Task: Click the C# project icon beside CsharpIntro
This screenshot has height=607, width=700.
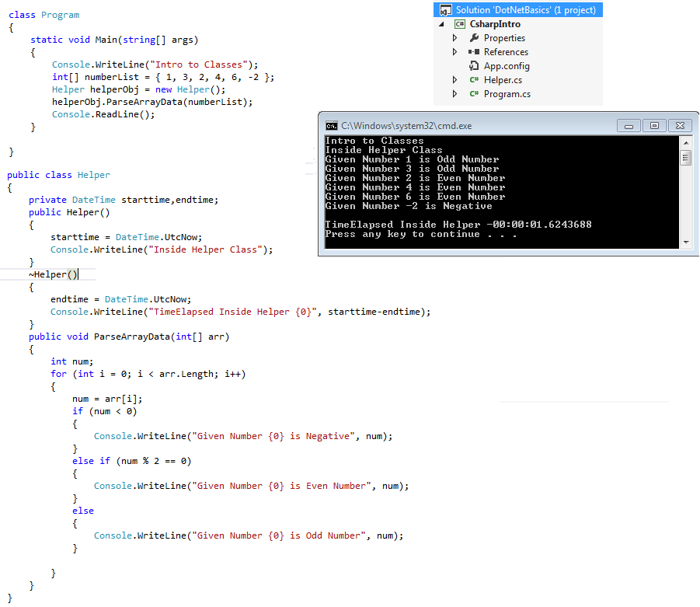Action: (459, 24)
